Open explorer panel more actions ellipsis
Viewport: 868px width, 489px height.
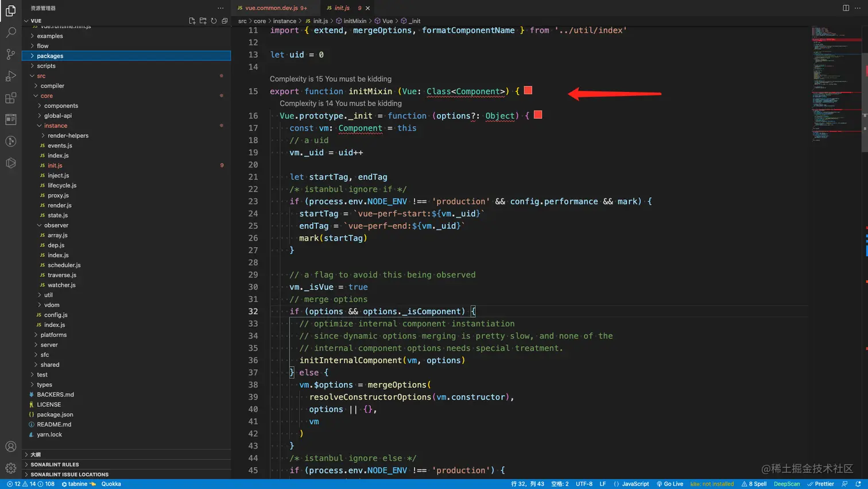coord(220,8)
